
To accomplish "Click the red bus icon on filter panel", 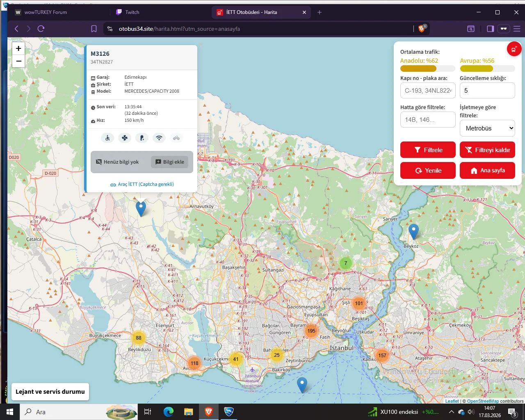I will (x=514, y=49).
